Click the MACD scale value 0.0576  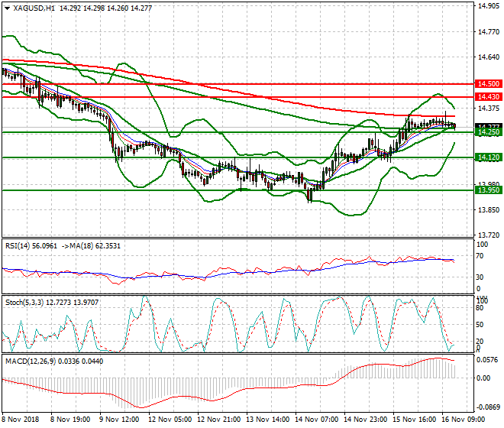click(x=488, y=360)
